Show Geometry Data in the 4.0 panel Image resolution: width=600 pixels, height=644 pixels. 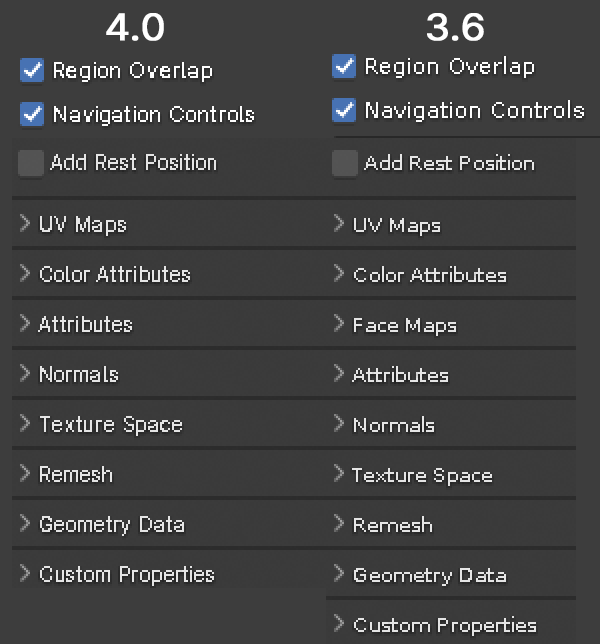click(x=111, y=524)
